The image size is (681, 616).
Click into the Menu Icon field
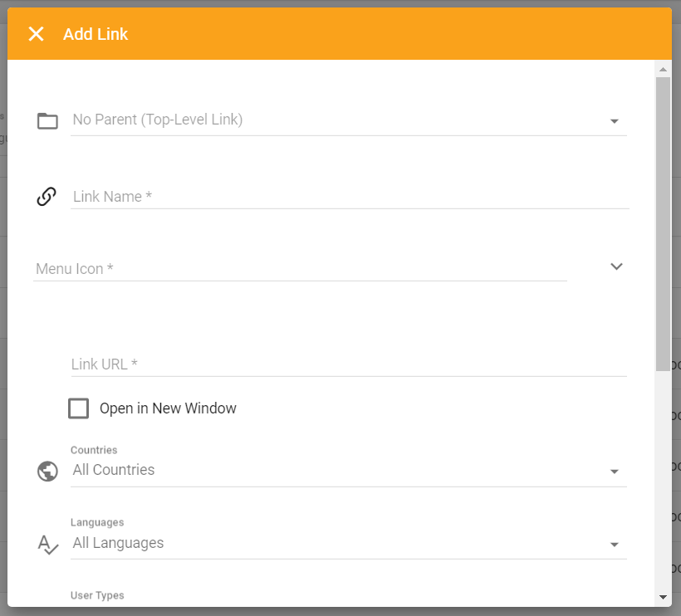point(299,269)
